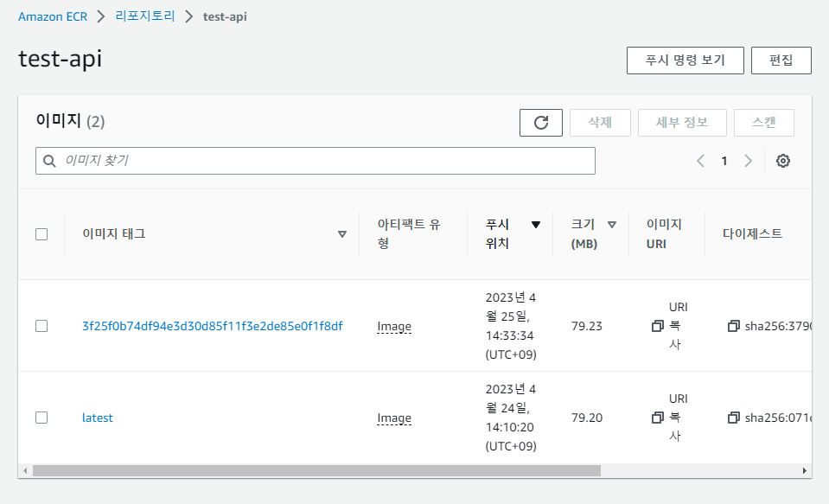Open Amazon ECR breadcrumb link
Viewport: 829px width, 504px height.
tap(53, 17)
